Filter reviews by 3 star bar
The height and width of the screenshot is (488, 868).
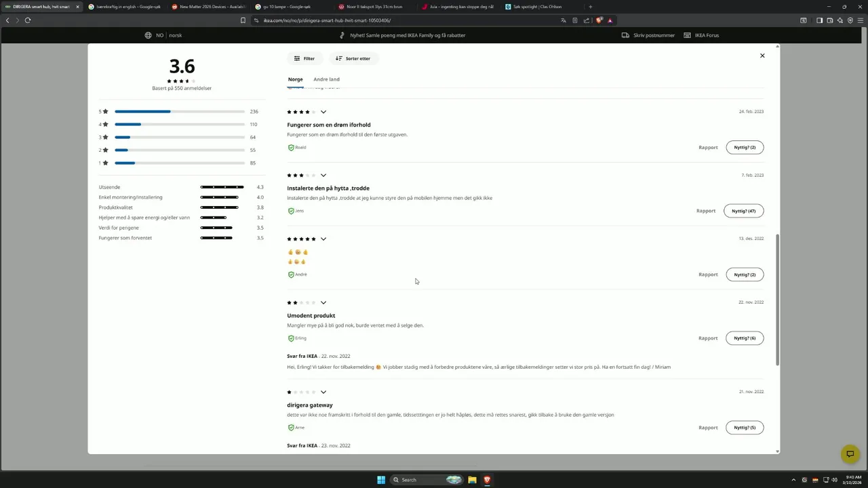pos(180,137)
